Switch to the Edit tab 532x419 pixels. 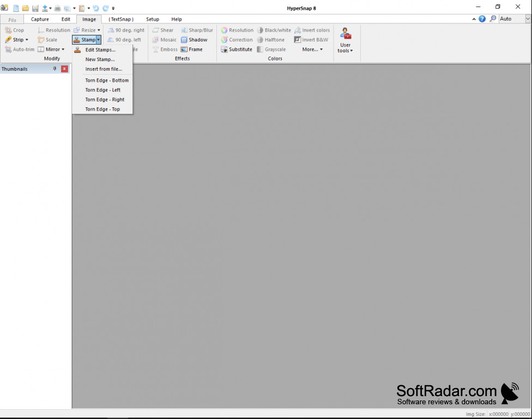[66, 19]
